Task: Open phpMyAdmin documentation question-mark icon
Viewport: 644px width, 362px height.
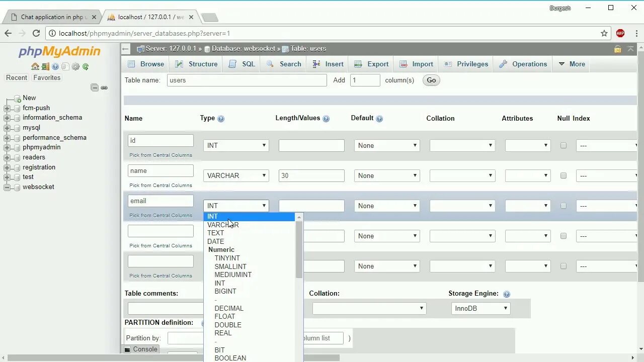Action: click(x=55, y=66)
